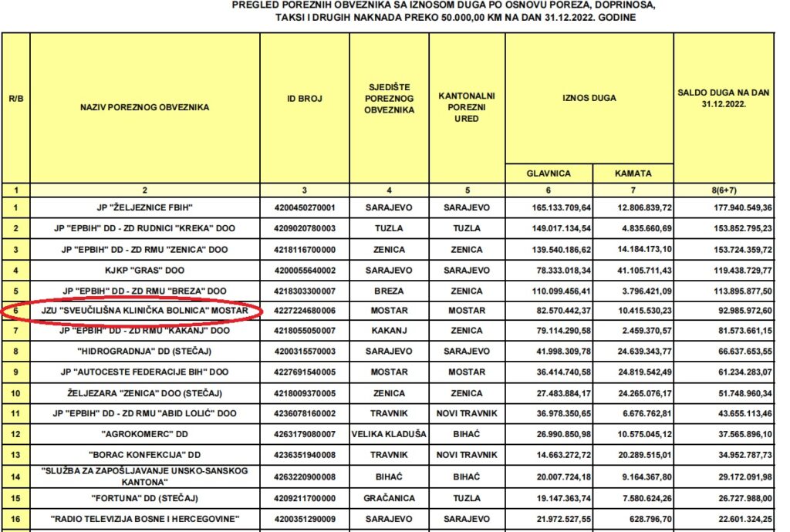Click the ID number 4227224680006

(x=304, y=311)
